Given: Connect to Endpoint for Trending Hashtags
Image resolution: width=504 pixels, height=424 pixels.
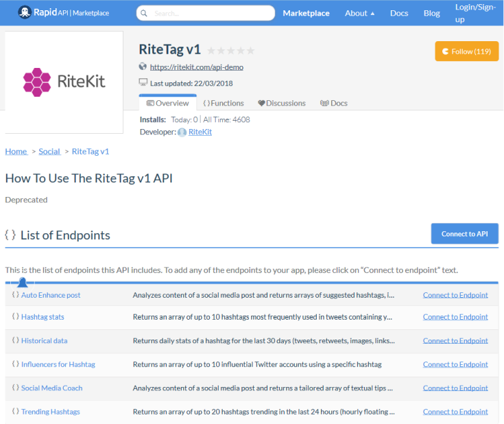Looking at the screenshot, I should (455, 412).
